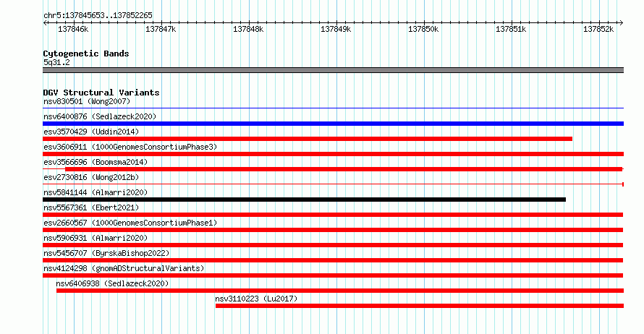Select the thin blue nsv830501 variant line
The image size is (644, 334).
coord(333,108)
